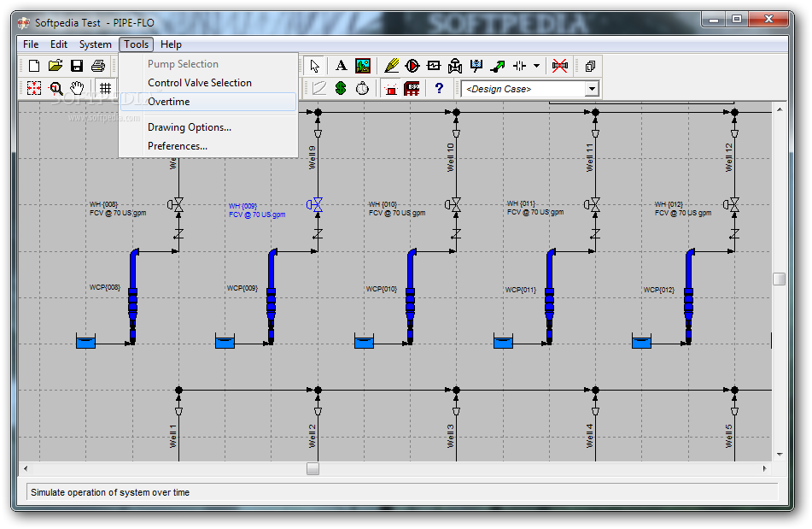Expand the fitting tool dropdown arrow
This screenshot has height=529, width=812.
pyautogui.click(x=536, y=66)
